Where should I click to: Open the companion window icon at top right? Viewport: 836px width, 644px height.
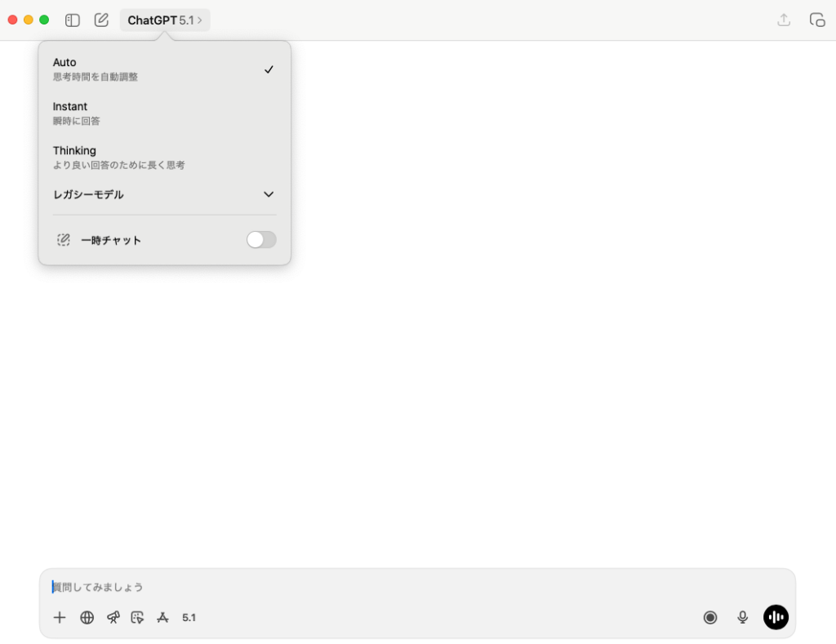coord(816,20)
